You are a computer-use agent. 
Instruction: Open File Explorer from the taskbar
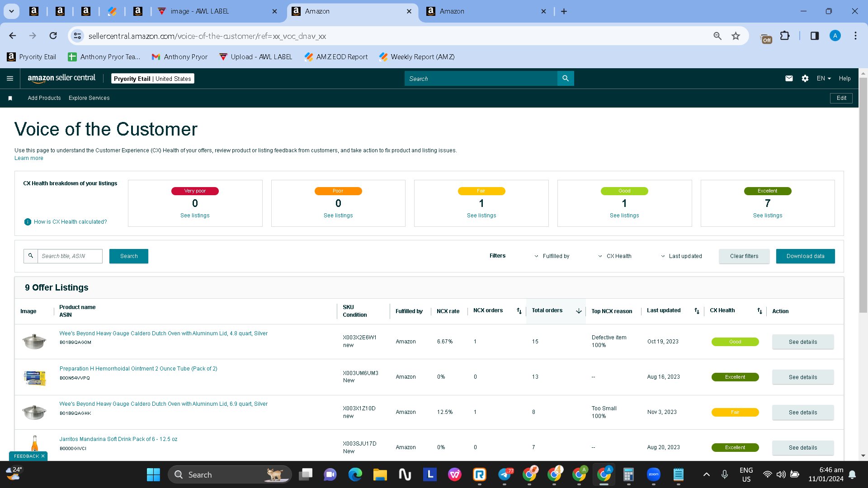coord(380,474)
